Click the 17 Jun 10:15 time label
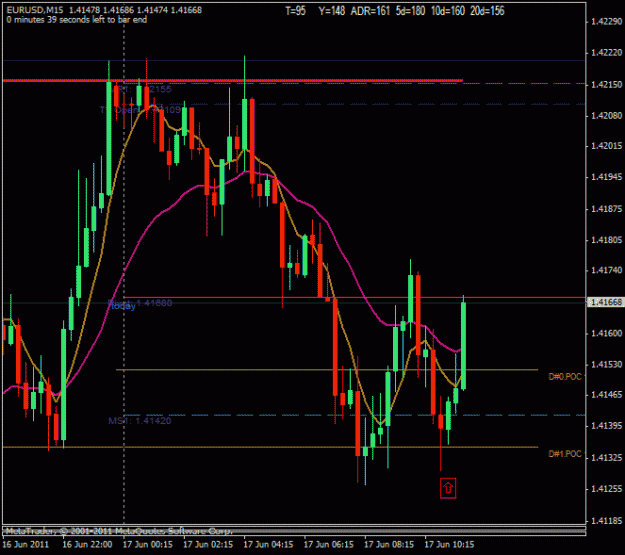The image size is (625, 555). (x=450, y=544)
